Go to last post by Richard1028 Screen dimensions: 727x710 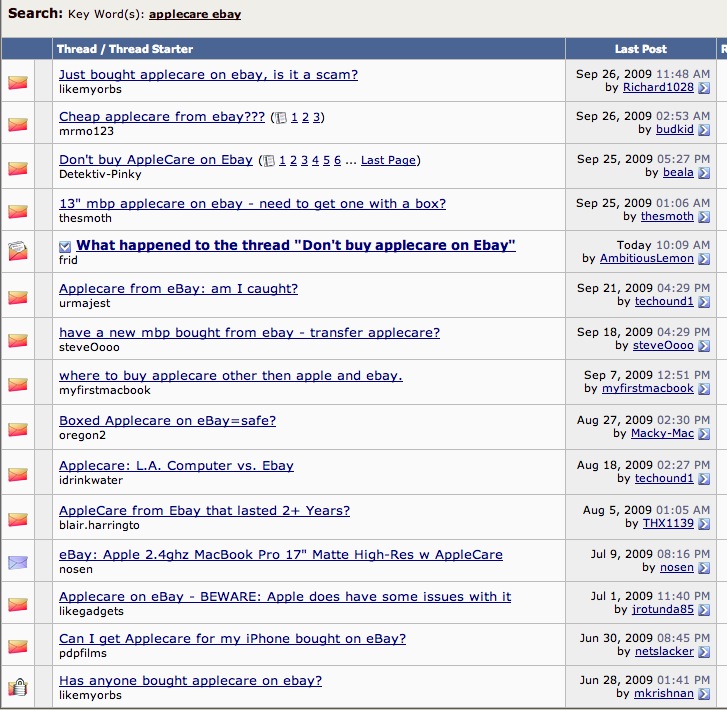tap(704, 88)
